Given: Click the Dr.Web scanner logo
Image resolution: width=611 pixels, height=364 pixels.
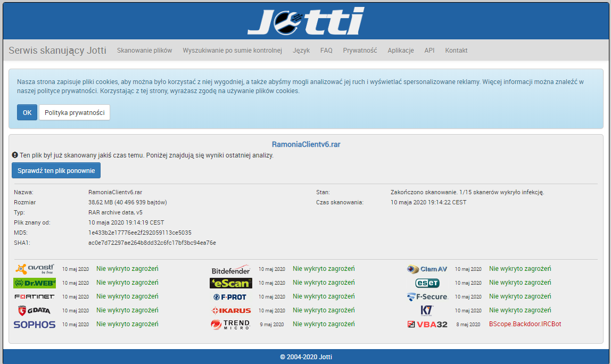Looking at the screenshot, I should (35, 283).
